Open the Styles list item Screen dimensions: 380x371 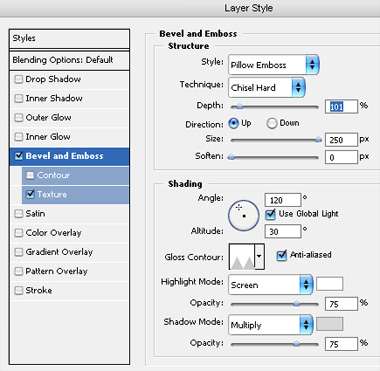tap(69, 39)
